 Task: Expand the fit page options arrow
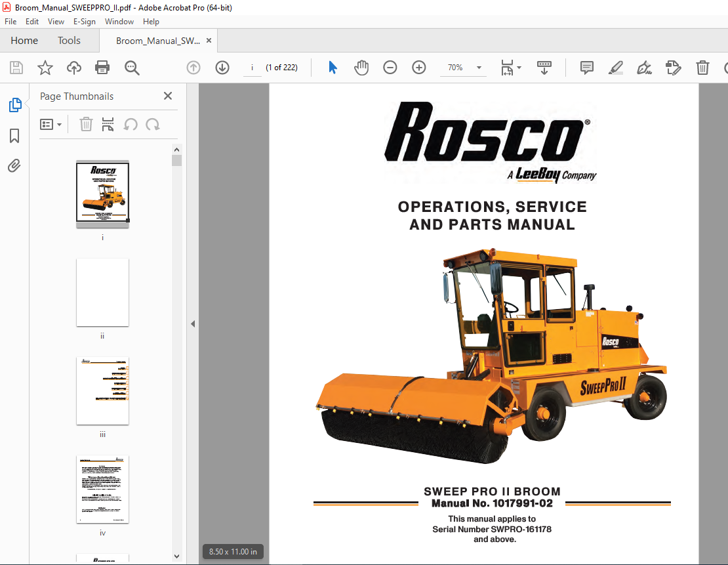pyautogui.click(x=519, y=68)
